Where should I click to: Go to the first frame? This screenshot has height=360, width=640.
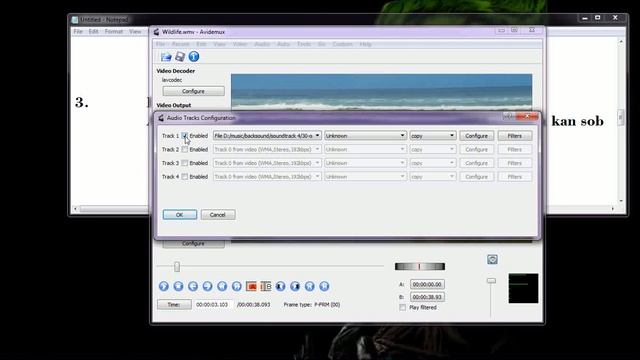(310, 286)
